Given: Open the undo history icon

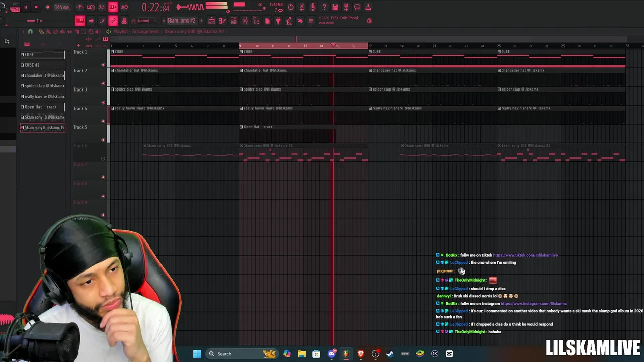Looking at the screenshot, I should point(291,7).
